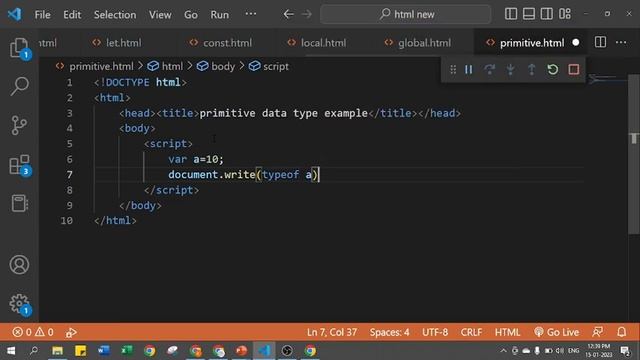Viewport: 640px width, 360px height.
Task: Toggle the secondary side bar layout button
Action: tap(547, 14)
